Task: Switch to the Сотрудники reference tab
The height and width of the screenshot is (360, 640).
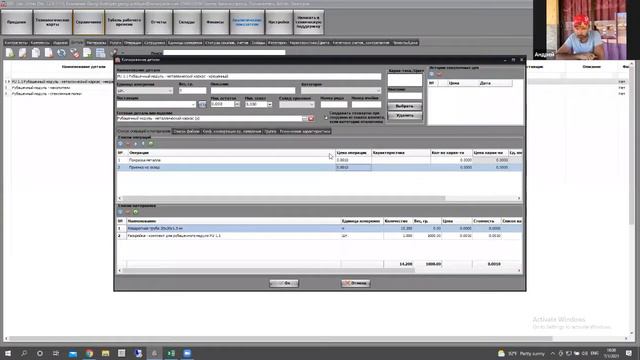Action: 154,42
